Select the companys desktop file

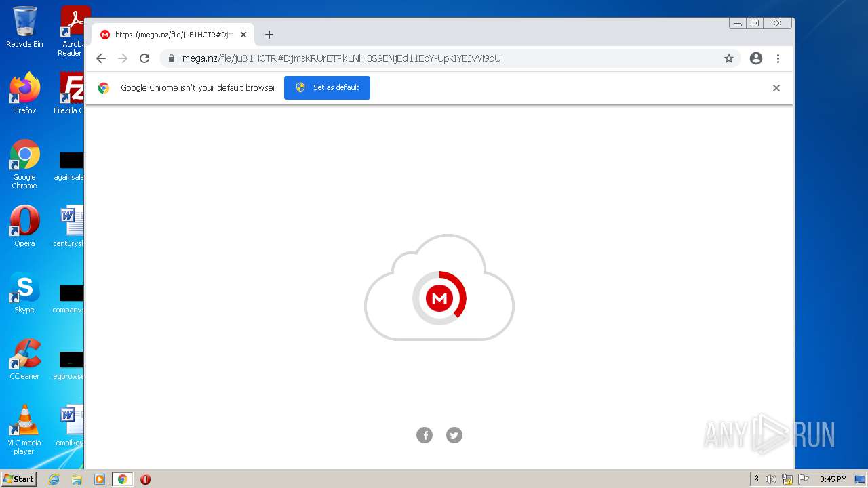[70, 300]
